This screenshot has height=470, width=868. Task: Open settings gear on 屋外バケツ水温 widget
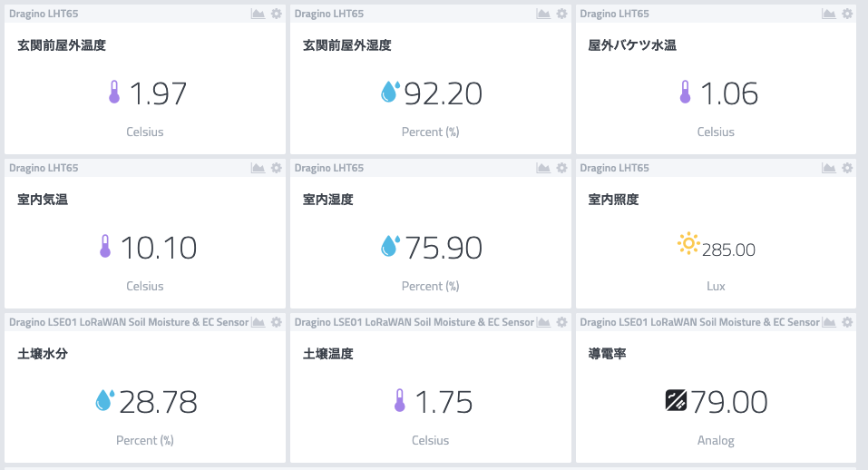(x=847, y=14)
